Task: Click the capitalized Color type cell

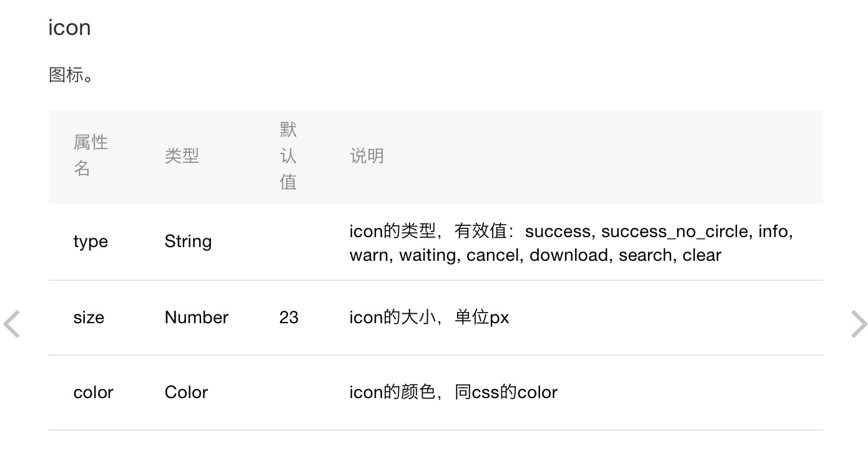Action: 186,392
